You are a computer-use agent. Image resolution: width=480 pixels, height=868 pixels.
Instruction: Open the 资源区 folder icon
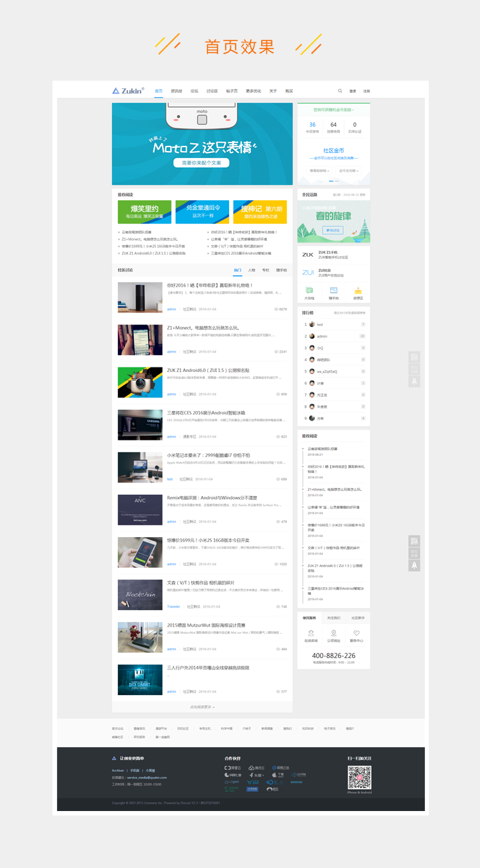(x=358, y=291)
